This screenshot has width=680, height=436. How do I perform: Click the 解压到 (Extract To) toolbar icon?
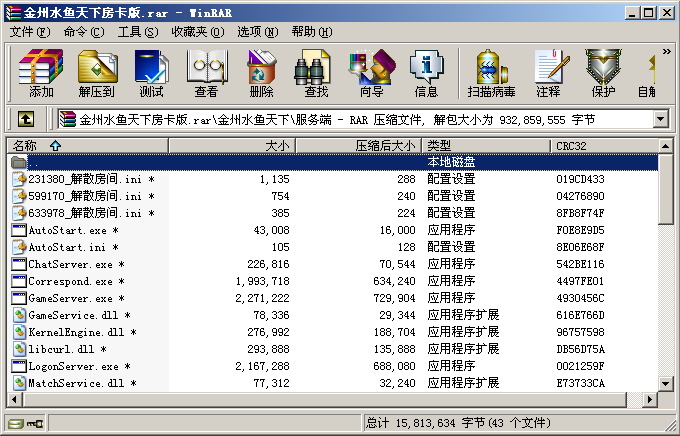pos(96,73)
